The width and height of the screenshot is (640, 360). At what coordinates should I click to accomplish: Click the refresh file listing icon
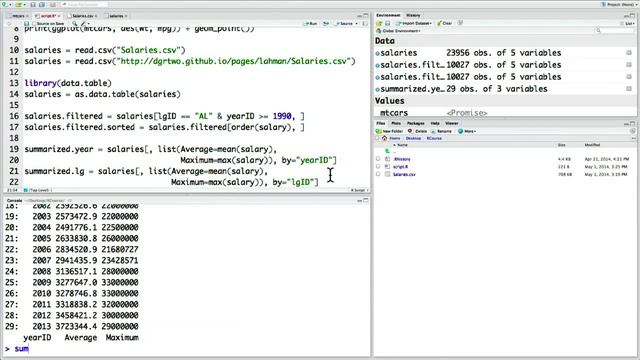click(x=632, y=131)
